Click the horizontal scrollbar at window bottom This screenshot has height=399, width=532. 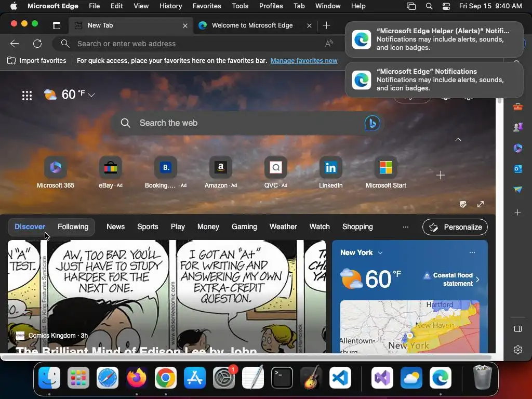coord(246,357)
